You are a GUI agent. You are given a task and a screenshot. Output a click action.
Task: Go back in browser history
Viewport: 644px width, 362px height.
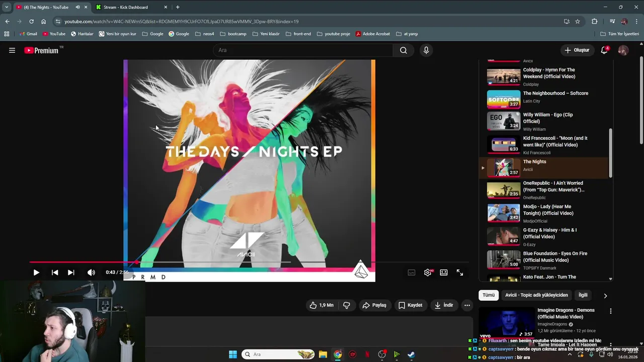(7, 21)
